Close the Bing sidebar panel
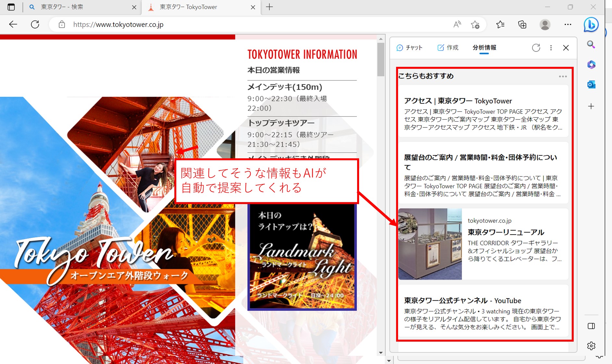 (566, 48)
